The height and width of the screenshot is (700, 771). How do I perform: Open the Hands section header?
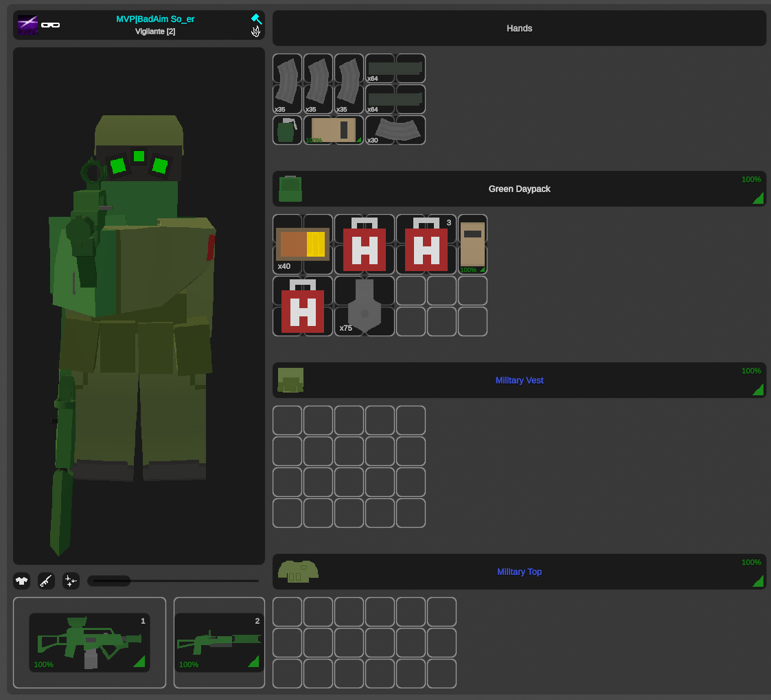click(x=519, y=28)
